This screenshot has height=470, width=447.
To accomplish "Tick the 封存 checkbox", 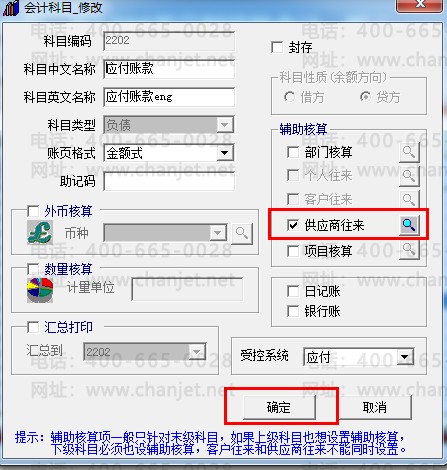I will coord(277,47).
